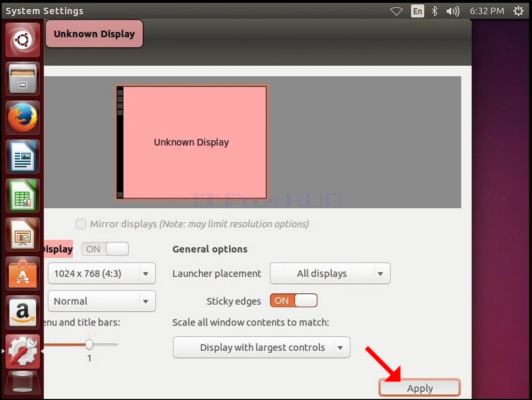532x400 pixels.
Task: Open the Trash in the launcher
Action: (x=23, y=384)
